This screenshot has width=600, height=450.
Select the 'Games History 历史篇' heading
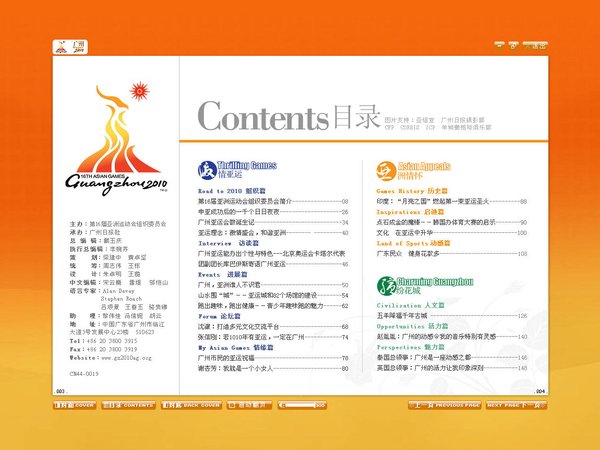pyautogui.click(x=412, y=191)
